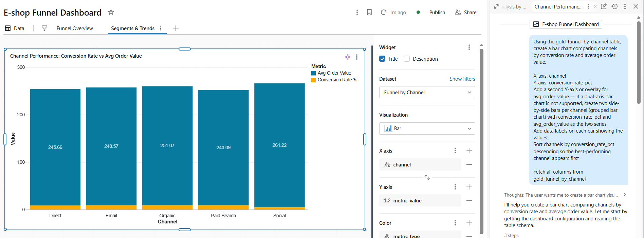Uncheck the Title checkbox

tap(382, 59)
